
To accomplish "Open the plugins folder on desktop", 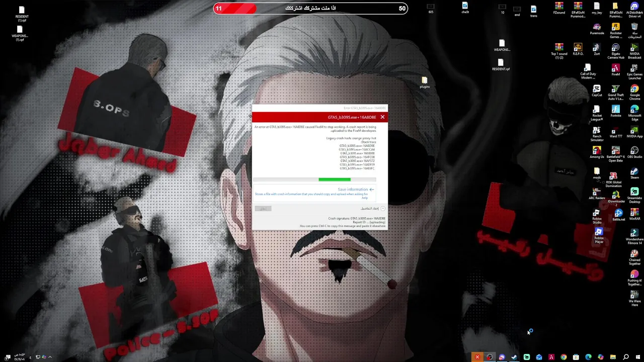I will coord(425,82).
